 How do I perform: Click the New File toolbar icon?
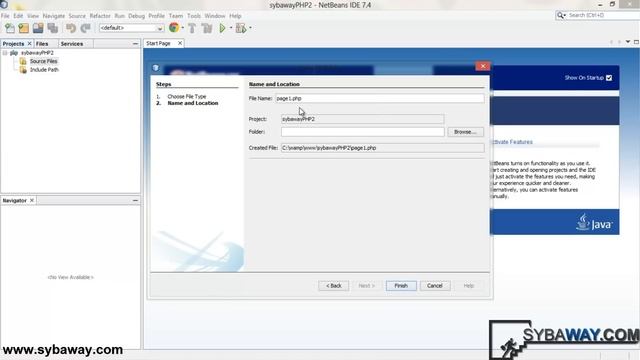tap(10, 28)
